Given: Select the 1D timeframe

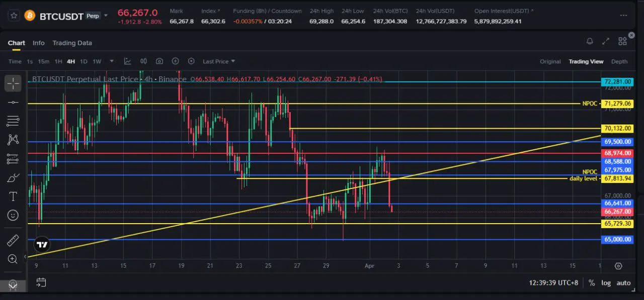Looking at the screenshot, I should pos(84,61).
